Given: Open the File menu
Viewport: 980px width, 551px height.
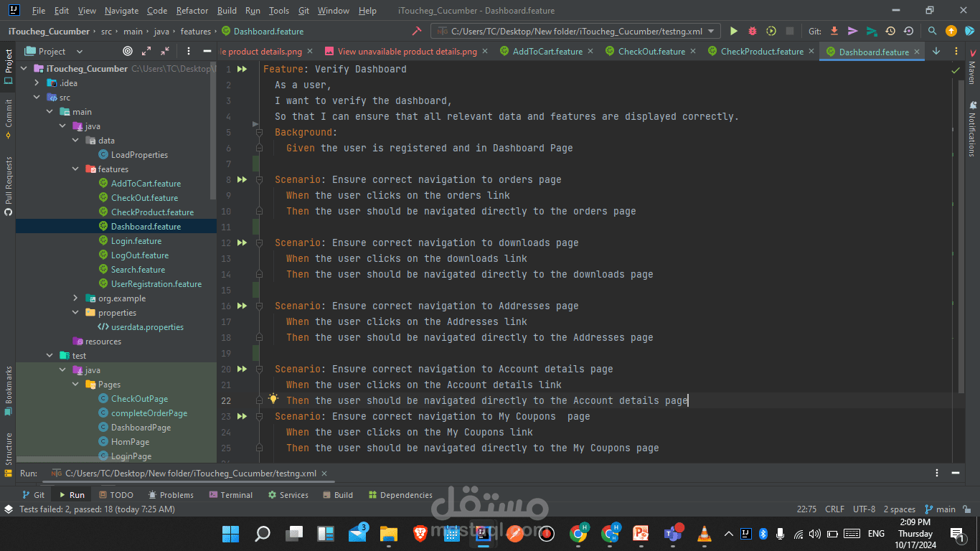Looking at the screenshot, I should point(39,11).
